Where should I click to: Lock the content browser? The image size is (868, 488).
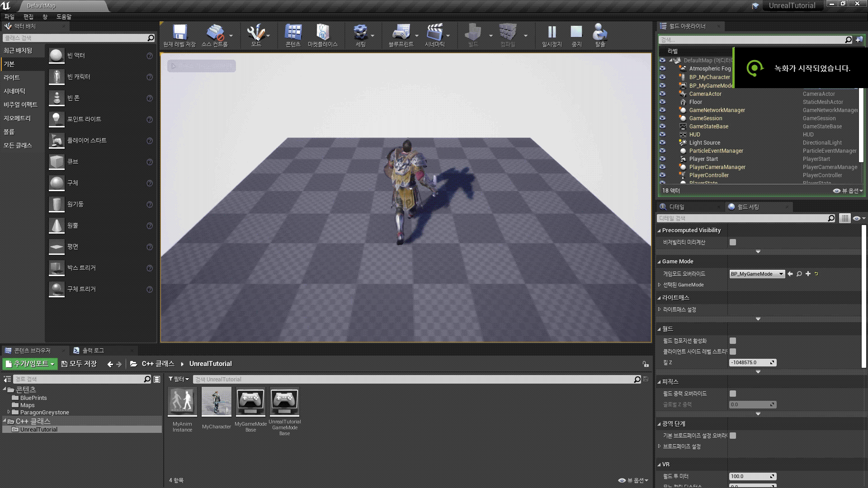click(x=646, y=364)
